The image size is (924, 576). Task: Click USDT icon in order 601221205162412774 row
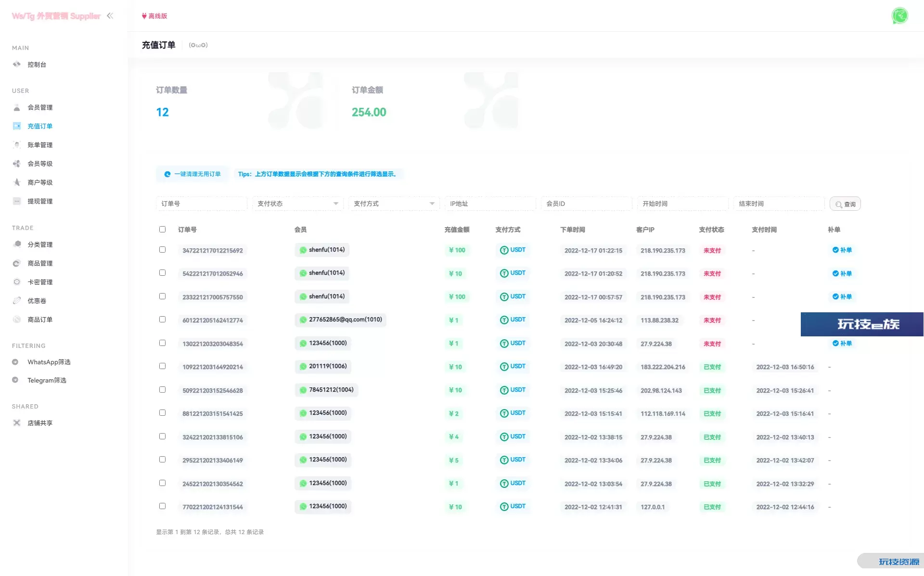click(504, 320)
